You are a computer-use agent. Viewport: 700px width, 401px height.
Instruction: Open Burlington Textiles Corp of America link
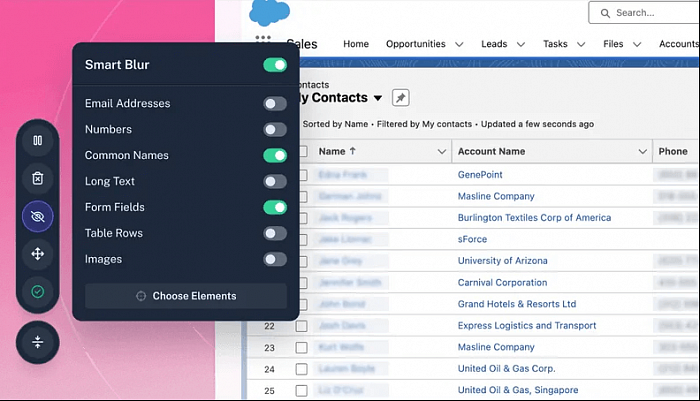tap(534, 217)
